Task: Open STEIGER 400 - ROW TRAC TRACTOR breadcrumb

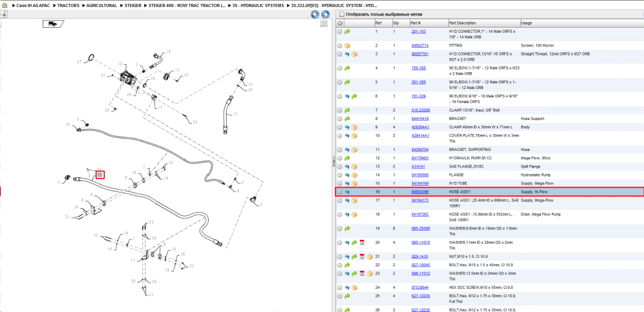Action: point(187,5)
